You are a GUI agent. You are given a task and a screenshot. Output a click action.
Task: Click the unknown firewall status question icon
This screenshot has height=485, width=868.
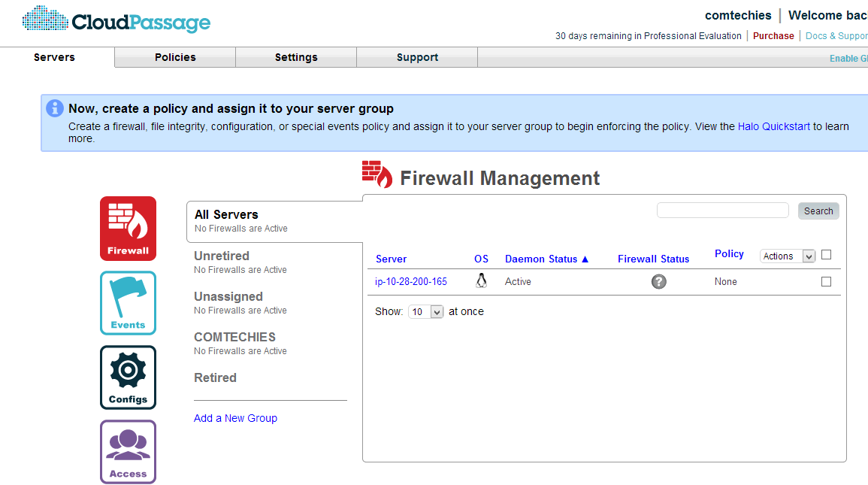[658, 281]
